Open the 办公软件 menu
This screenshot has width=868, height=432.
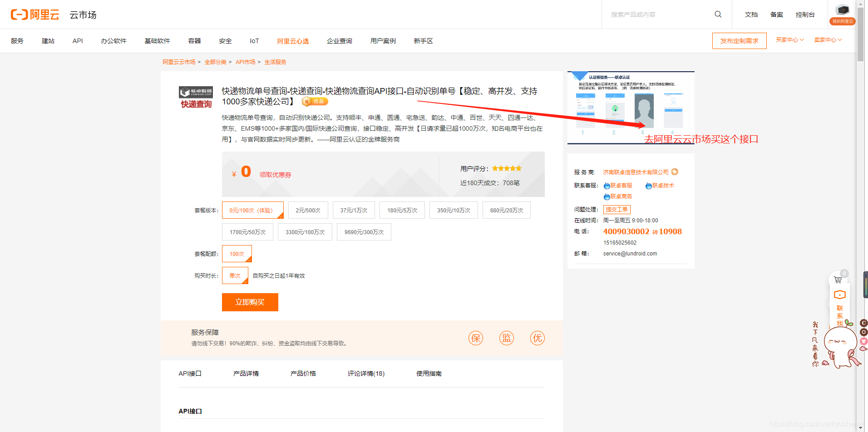113,41
